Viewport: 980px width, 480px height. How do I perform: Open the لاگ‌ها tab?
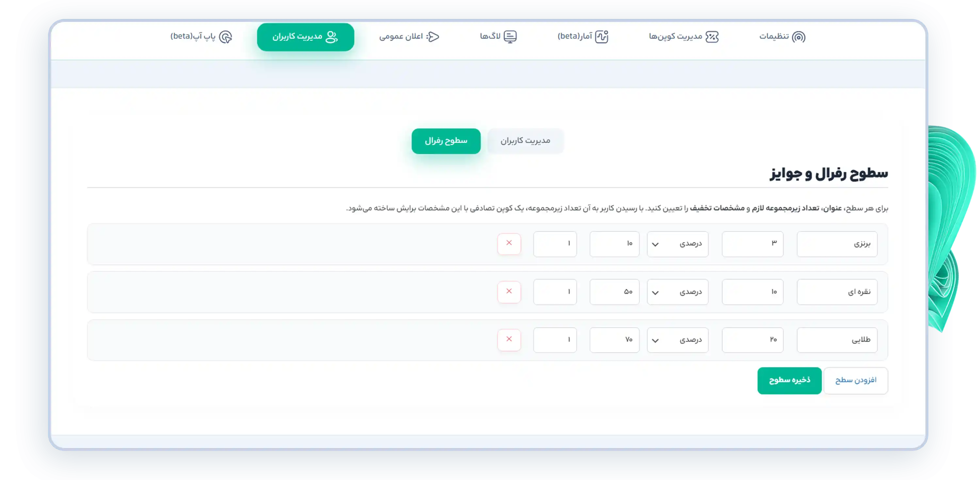coord(498,37)
